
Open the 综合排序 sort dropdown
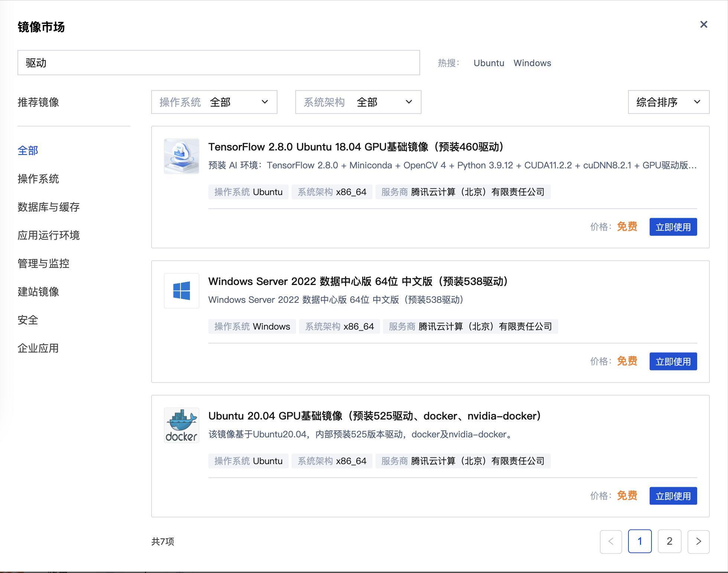669,102
